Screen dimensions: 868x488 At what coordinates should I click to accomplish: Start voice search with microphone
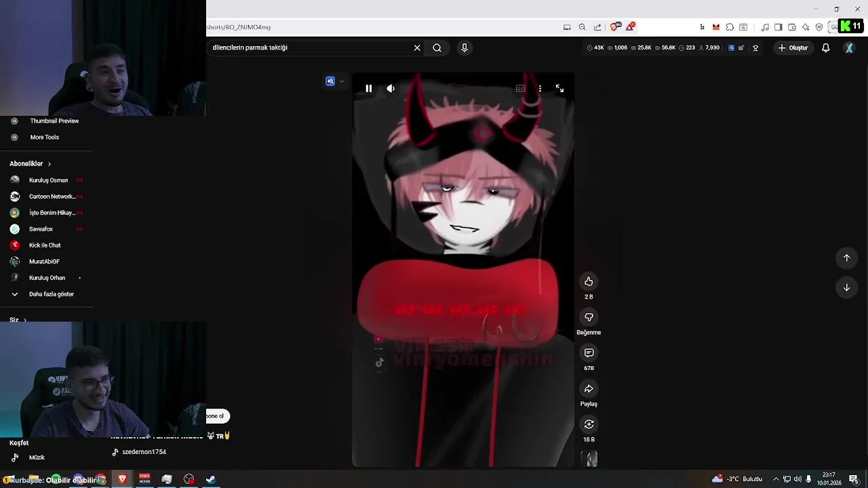(465, 47)
